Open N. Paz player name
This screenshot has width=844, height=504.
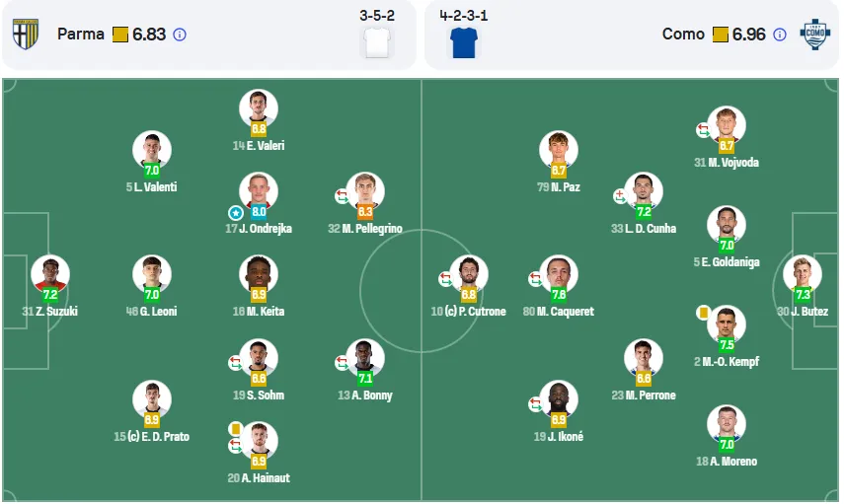(x=566, y=187)
